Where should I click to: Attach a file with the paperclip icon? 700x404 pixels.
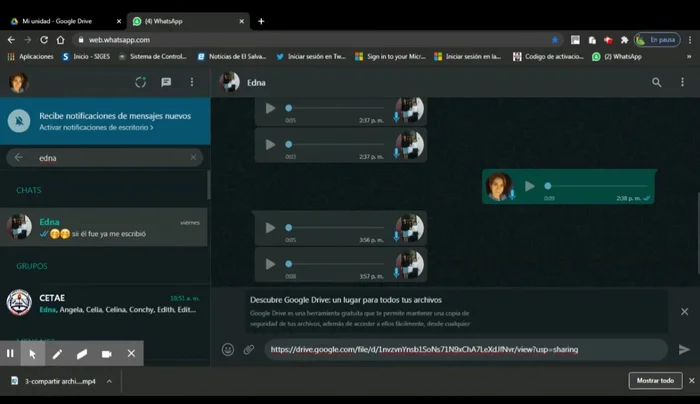point(249,350)
